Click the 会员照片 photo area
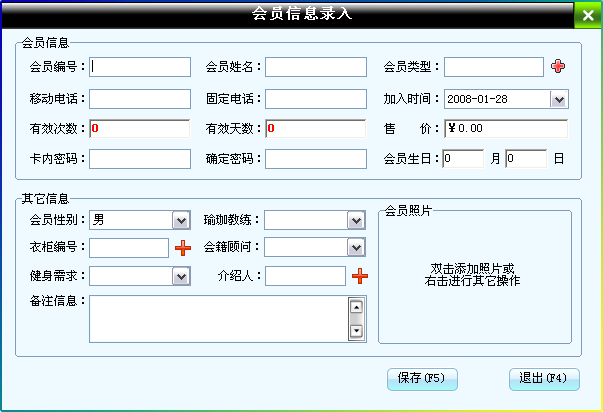 (474, 275)
